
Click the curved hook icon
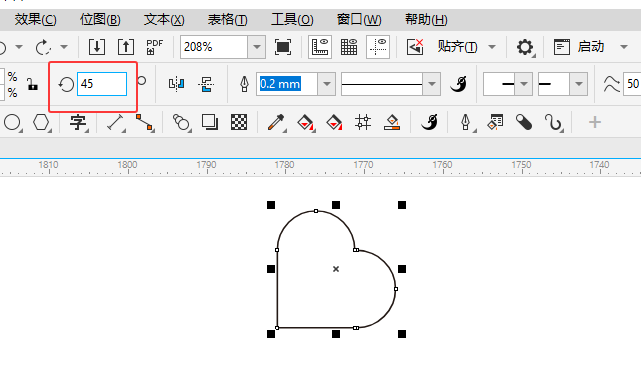coord(553,122)
